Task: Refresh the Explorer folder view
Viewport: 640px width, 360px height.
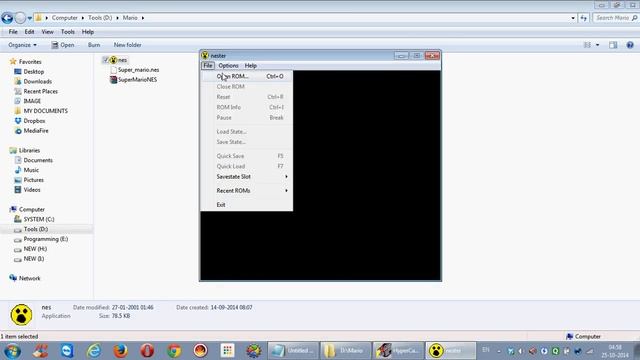Action: pyautogui.click(x=584, y=18)
